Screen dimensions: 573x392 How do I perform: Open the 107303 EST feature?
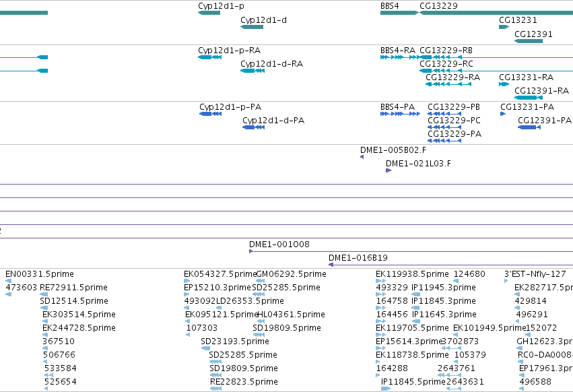(188, 335)
